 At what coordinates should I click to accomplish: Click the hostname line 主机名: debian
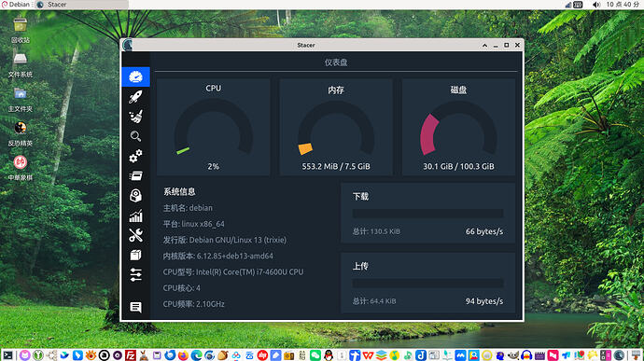tap(188, 208)
